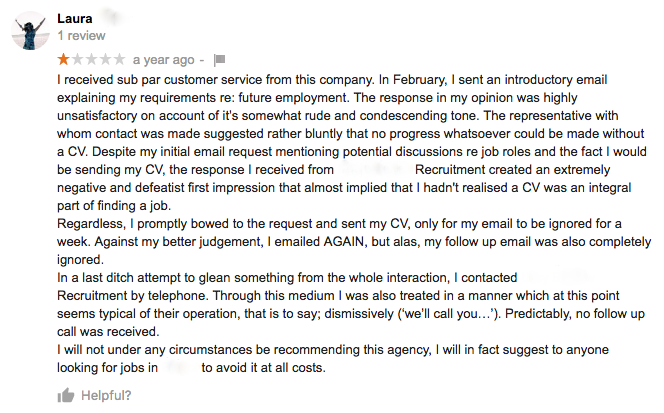The image size is (664, 413).
Task: Click the filled orange first star
Action: tap(63, 60)
